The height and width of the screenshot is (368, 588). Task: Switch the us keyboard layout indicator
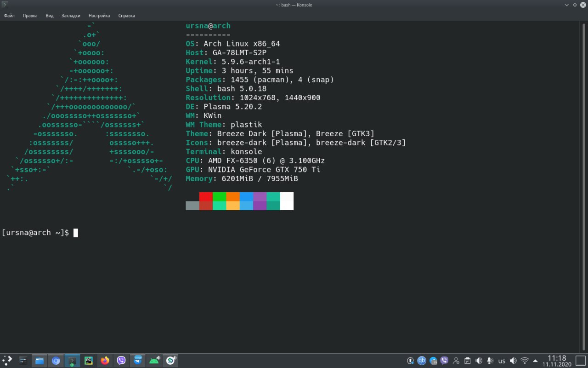click(x=502, y=361)
